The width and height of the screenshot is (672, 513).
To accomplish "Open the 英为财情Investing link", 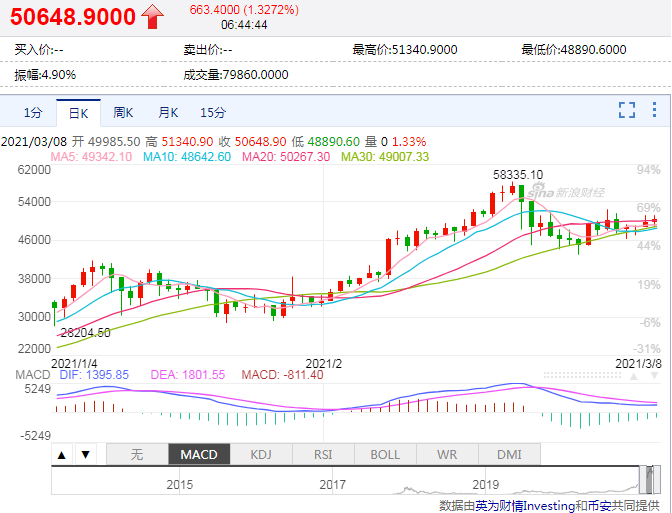I will (x=525, y=506).
